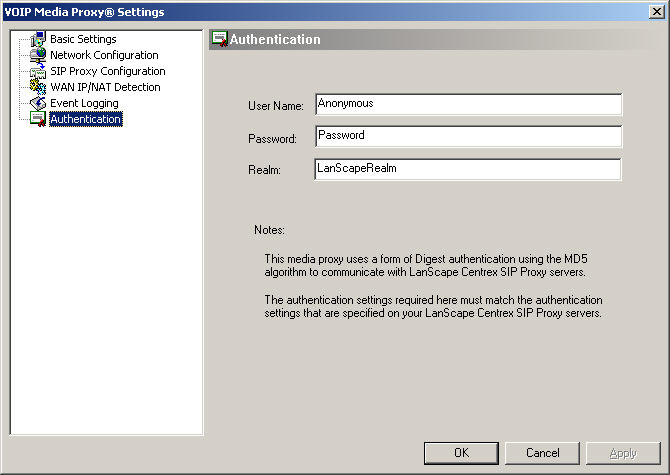Focus the Password text box
The height and width of the screenshot is (475, 670).
[x=468, y=136]
